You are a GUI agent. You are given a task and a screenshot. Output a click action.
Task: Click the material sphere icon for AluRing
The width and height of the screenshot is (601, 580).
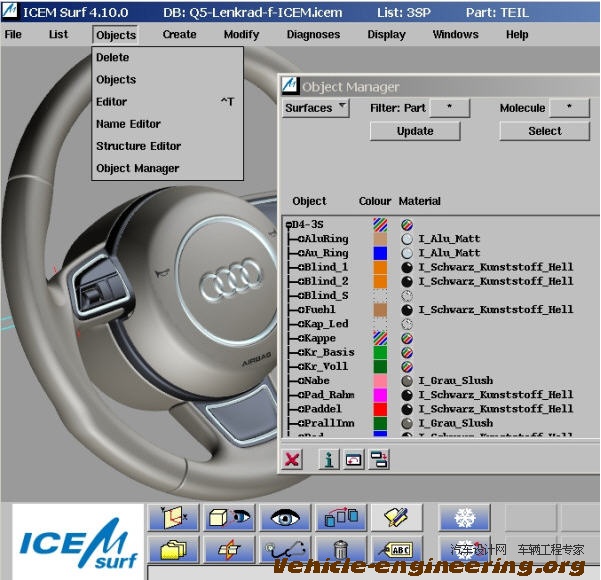[x=407, y=239]
